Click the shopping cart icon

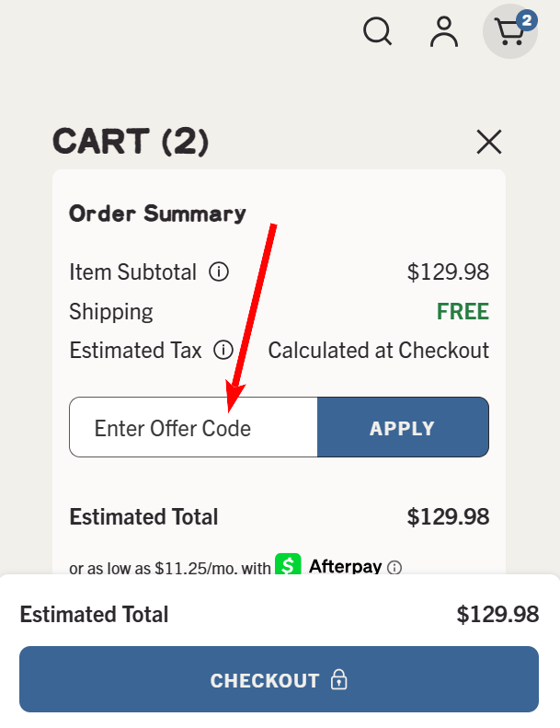[x=509, y=33]
